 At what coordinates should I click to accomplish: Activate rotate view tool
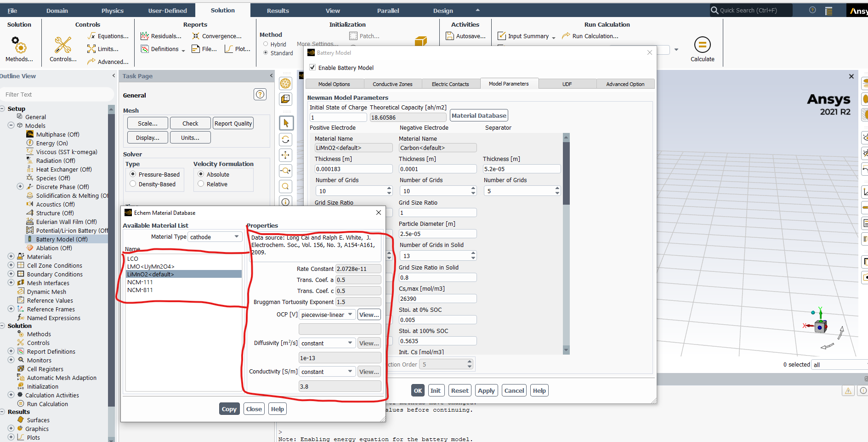[x=286, y=139]
